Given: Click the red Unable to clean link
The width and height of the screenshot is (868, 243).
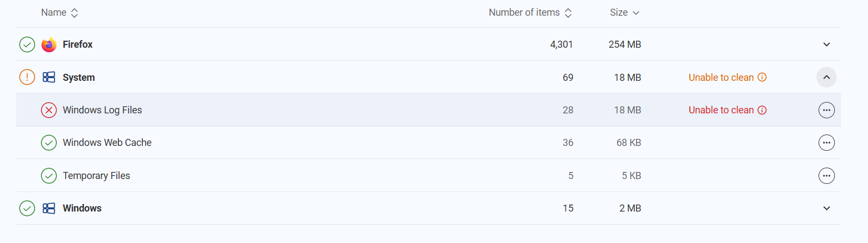Looking at the screenshot, I should click(x=721, y=110).
